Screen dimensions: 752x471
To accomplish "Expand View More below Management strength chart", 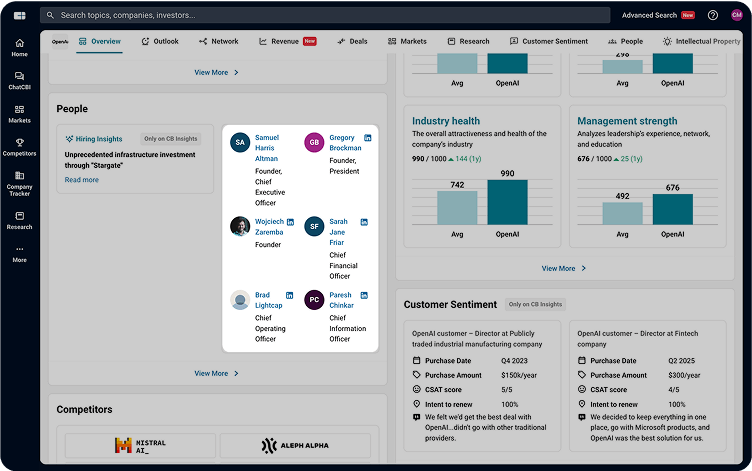I will click(x=564, y=268).
